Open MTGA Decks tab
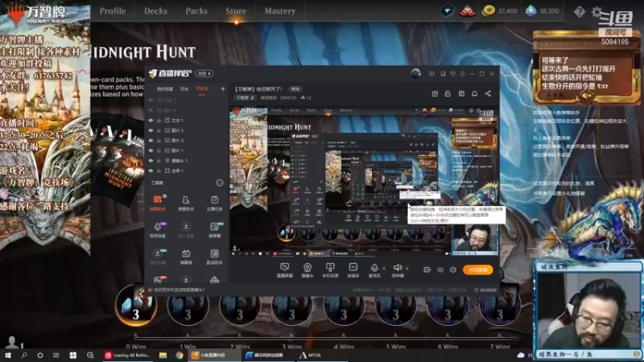 (x=155, y=11)
